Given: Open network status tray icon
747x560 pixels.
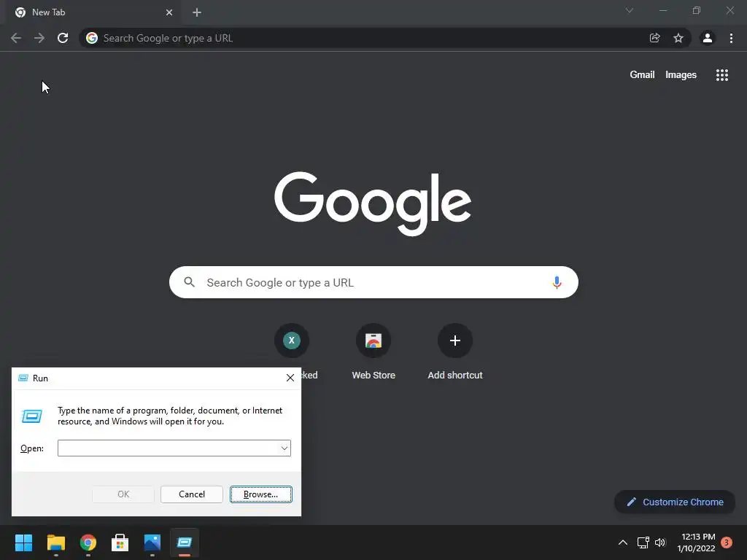Looking at the screenshot, I should pos(643,542).
